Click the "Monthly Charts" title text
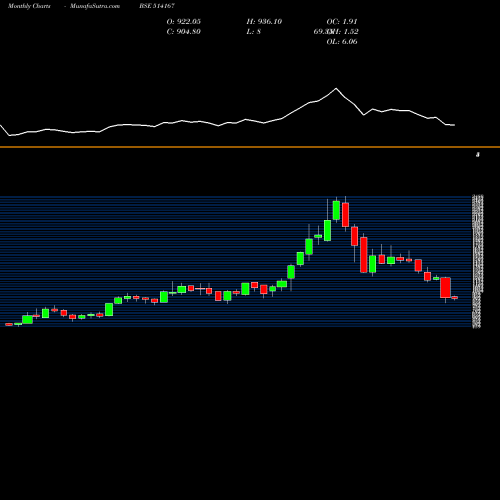 tap(29, 6)
